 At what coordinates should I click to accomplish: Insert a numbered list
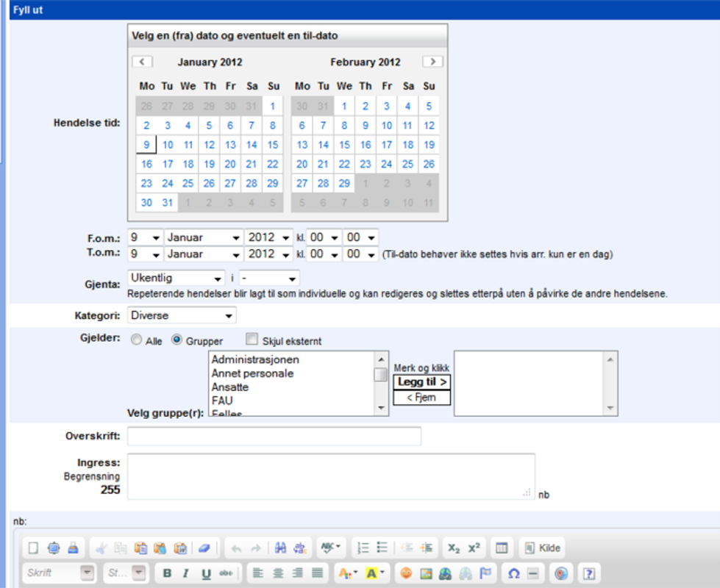(x=363, y=548)
